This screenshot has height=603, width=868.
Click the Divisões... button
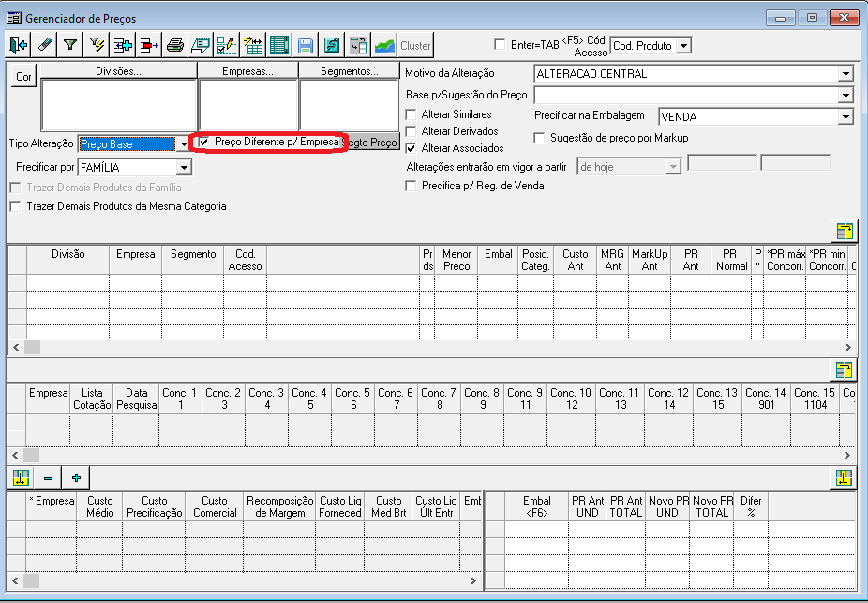pyautogui.click(x=118, y=71)
